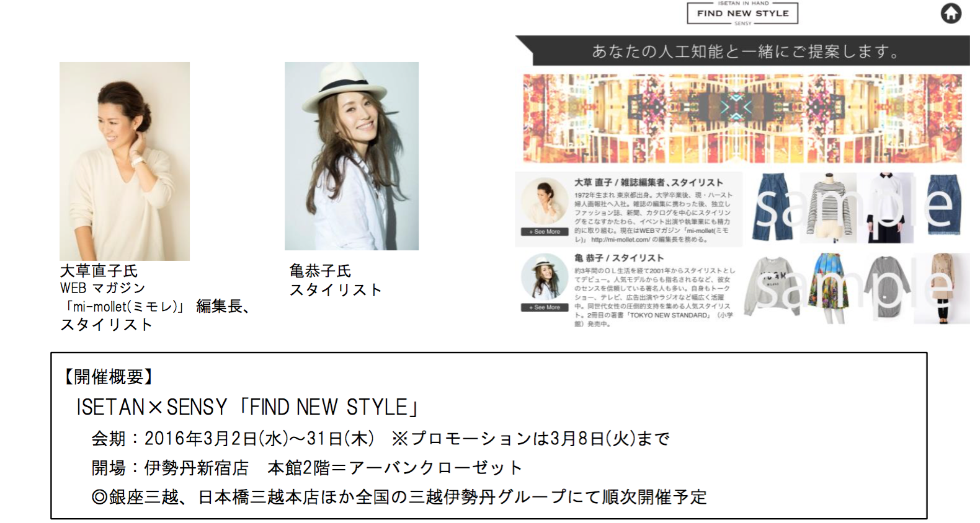
Task: Select the gray striped shirt dress thumbnail
Action: tap(888, 286)
